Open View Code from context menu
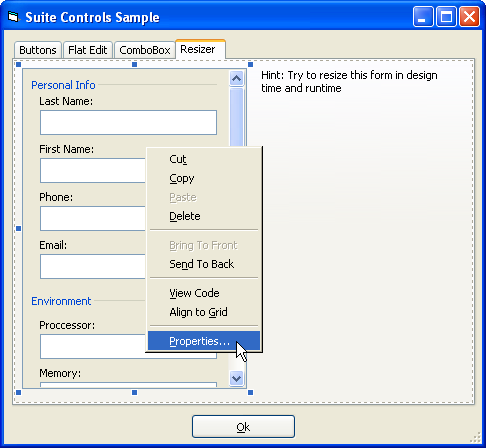 pos(204,293)
